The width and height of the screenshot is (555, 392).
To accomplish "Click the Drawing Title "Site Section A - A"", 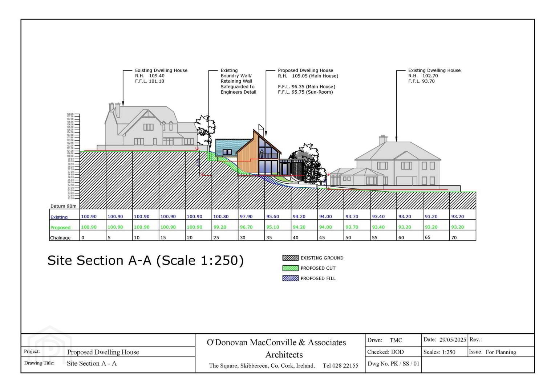I will click(92, 363).
